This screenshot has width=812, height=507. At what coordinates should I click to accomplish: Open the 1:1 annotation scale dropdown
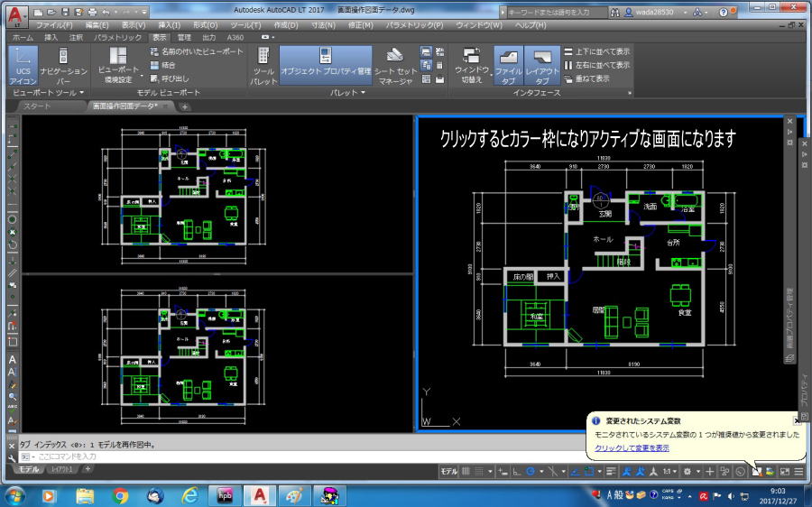669,472
